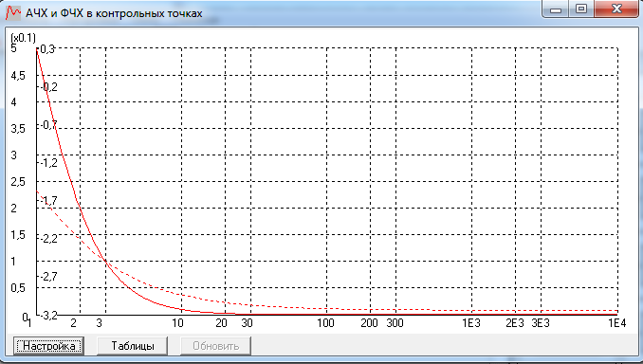643x364 pixels.
Task: Click the Таблицы button
Action: coord(133,346)
